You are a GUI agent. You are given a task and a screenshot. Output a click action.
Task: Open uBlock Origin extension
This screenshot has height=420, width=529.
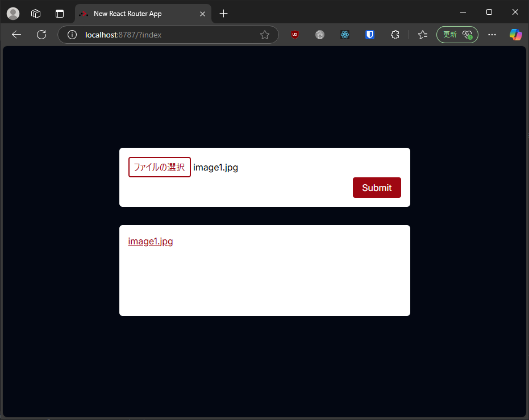[295, 35]
